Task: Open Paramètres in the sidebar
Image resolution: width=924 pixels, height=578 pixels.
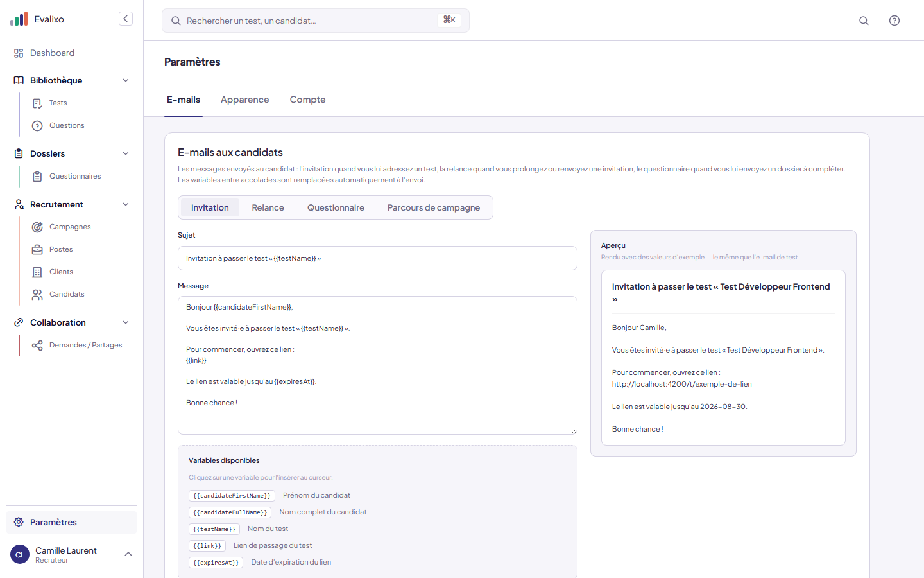Action: 71,522
